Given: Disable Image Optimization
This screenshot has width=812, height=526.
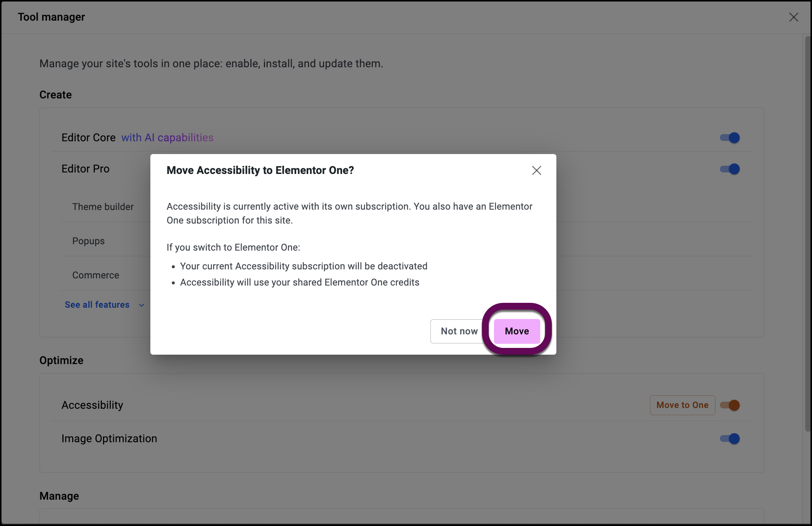Looking at the screenshot, I should point(729,438).
